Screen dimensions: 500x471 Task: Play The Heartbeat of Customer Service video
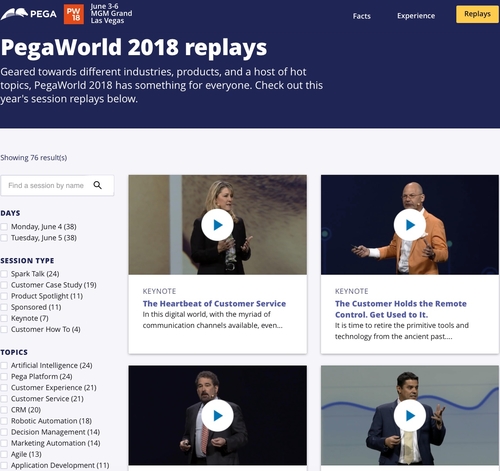[x=217, y=225]
